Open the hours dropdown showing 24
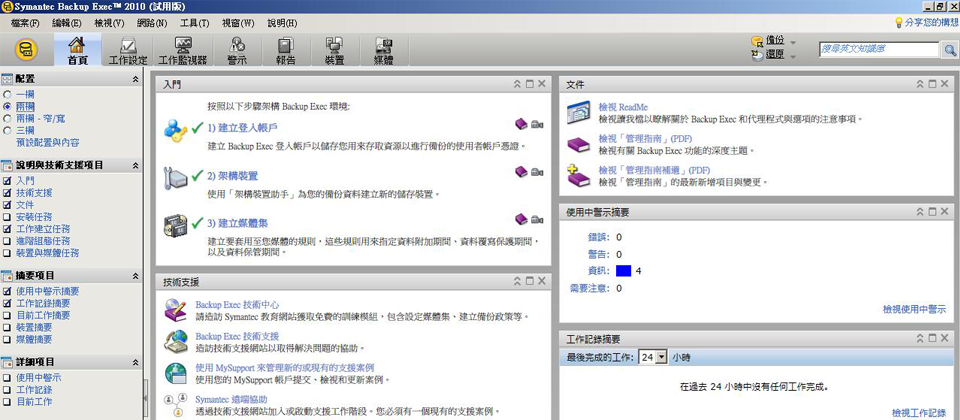The width and height of the screenshot is (960, 420). (652, 357)
